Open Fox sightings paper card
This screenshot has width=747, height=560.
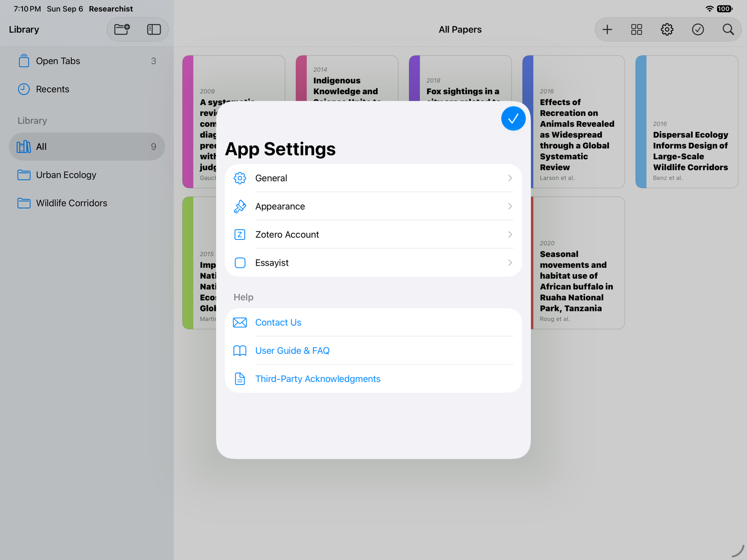(460, 78)
